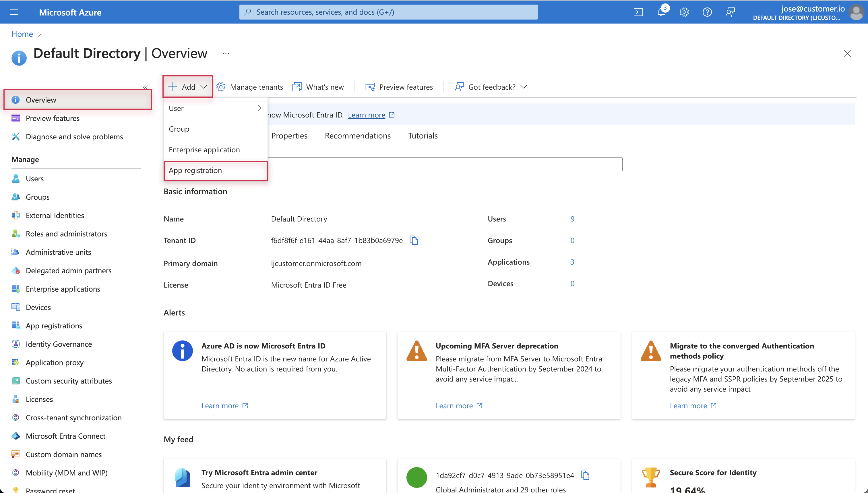Click the Home breadcrumb link
The height and width of the screenshot is (493, 868).
coord(22,34)
